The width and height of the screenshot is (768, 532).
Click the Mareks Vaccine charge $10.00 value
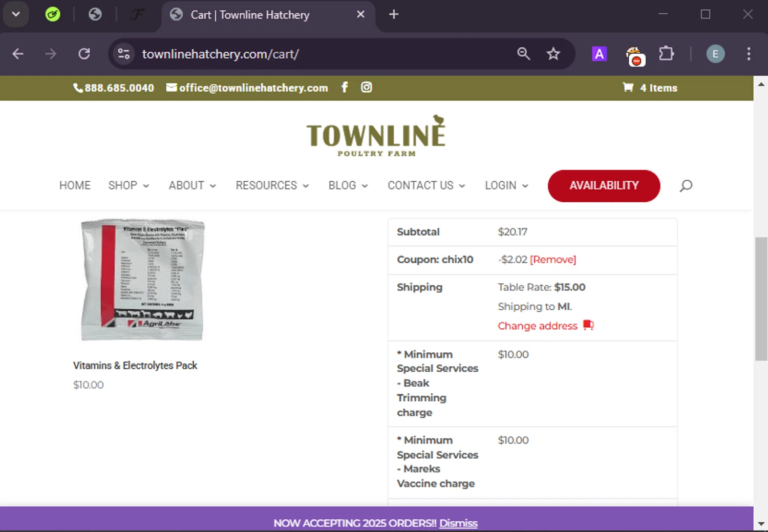514,440
